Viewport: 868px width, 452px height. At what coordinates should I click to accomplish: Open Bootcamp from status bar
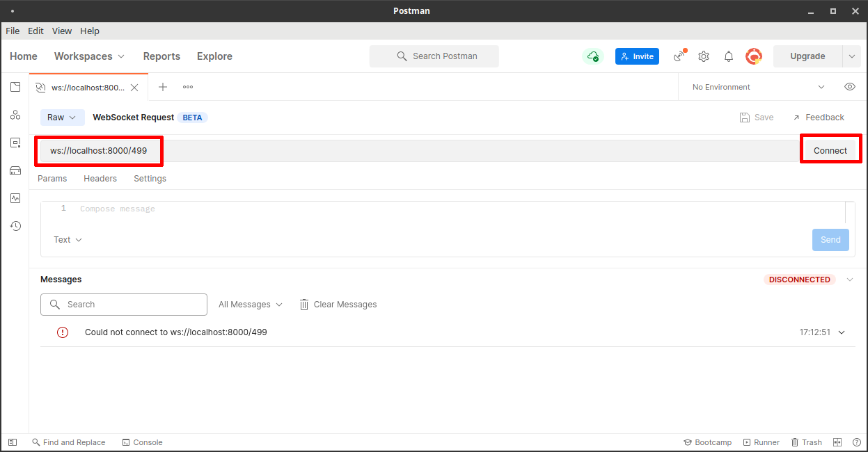pyautogui.click(x=707, y=442)
